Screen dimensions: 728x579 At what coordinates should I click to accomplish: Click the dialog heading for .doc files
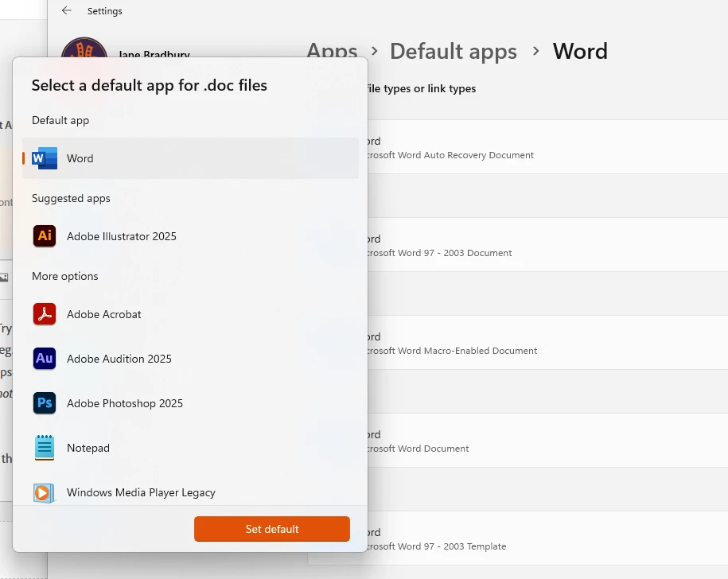coord(150,85)
